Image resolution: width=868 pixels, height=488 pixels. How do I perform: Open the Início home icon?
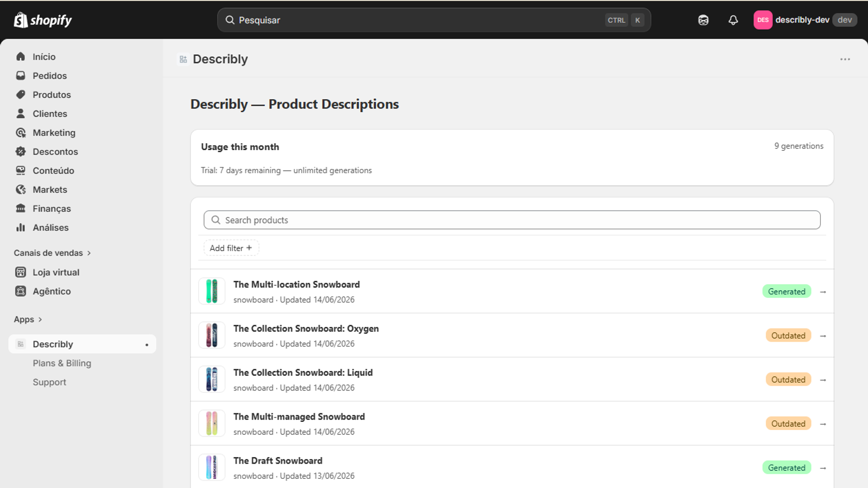click(x=21, y=56)
